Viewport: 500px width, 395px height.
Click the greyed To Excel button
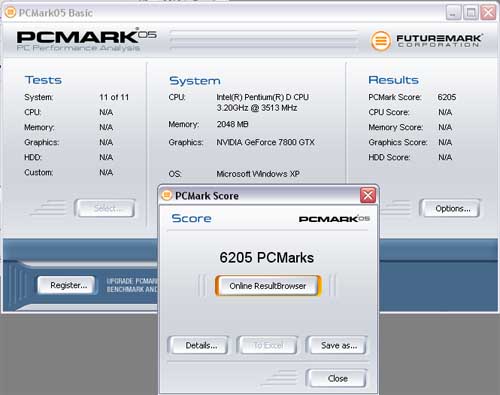click(268, 345)
